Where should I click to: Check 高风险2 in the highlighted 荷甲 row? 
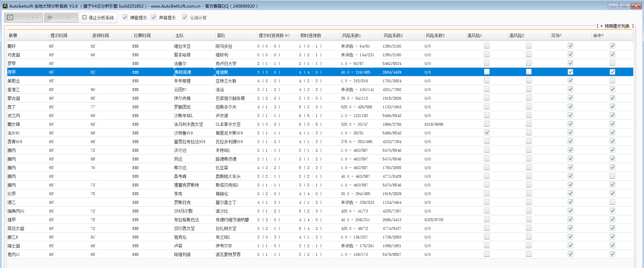point(528,72)
